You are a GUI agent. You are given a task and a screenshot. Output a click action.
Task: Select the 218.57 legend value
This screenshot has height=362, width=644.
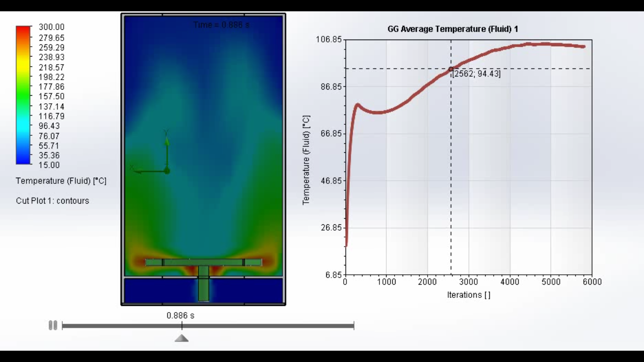coord(51,67)
